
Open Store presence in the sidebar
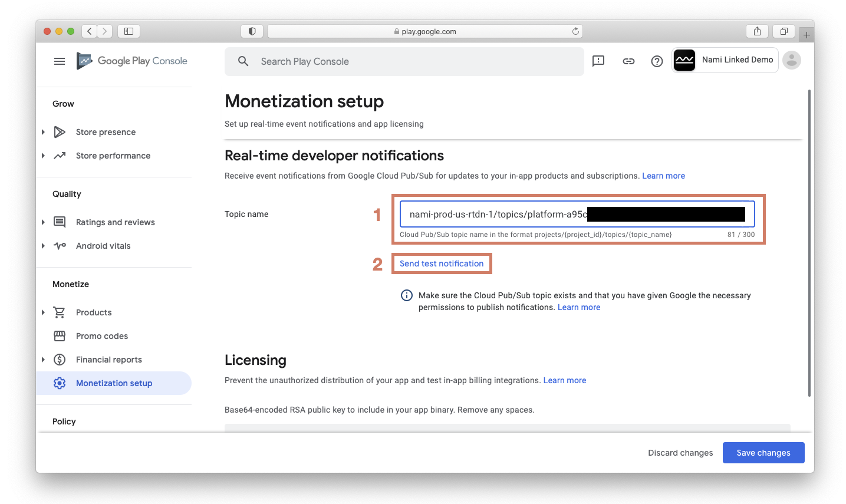tap(106, 132)
